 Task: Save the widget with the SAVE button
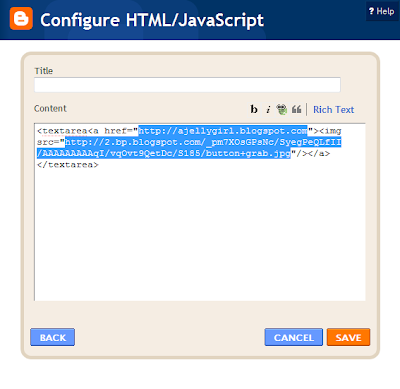pyautogui.click(x=348, y=337)
